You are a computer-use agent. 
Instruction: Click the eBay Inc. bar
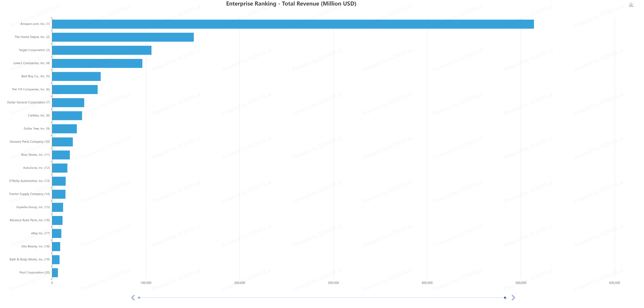click(x=57, y=234)
